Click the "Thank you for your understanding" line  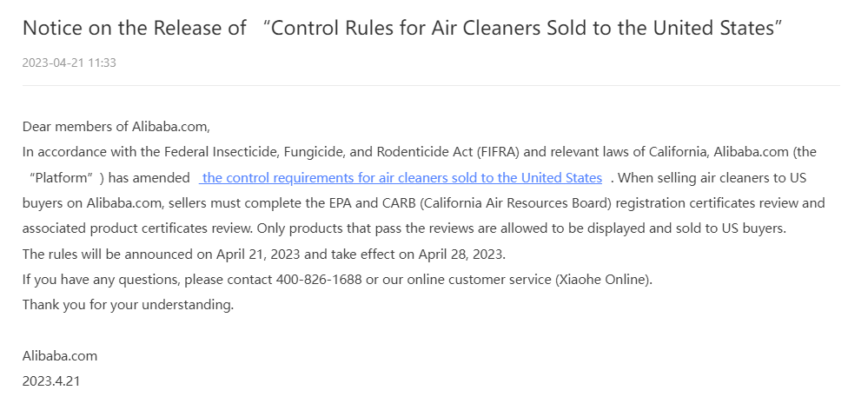click(x=128, y=305)
